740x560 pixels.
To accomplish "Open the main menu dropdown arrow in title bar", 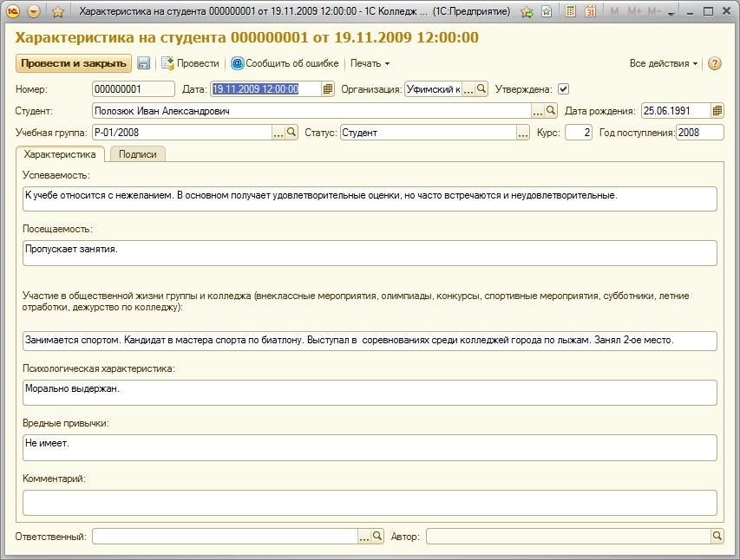I will (34, 11).
